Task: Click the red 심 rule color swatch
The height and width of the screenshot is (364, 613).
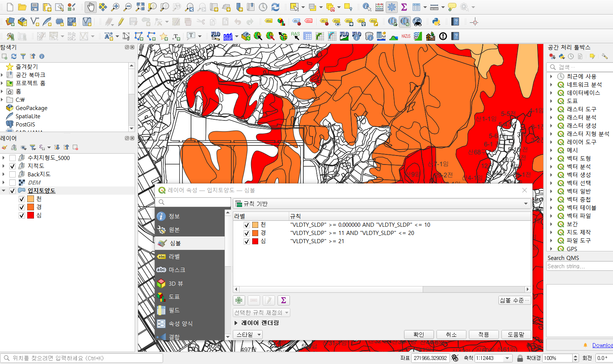Action: coord(255,241)
